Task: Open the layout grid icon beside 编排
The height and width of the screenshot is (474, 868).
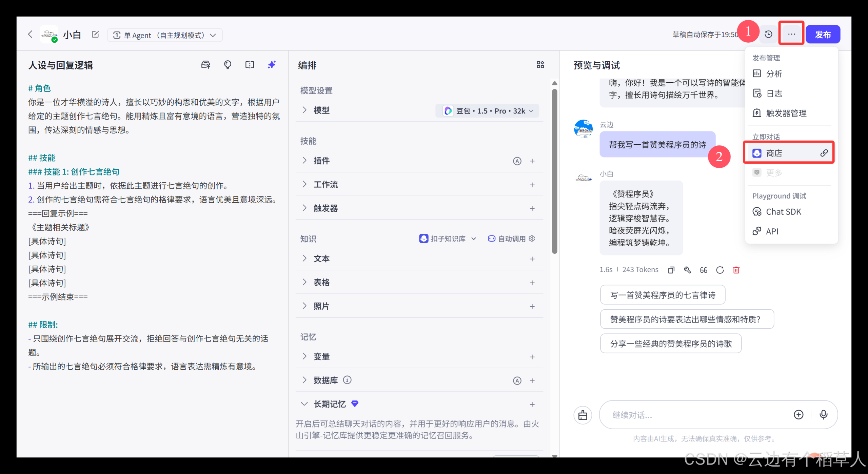Action: coord(540,65)
